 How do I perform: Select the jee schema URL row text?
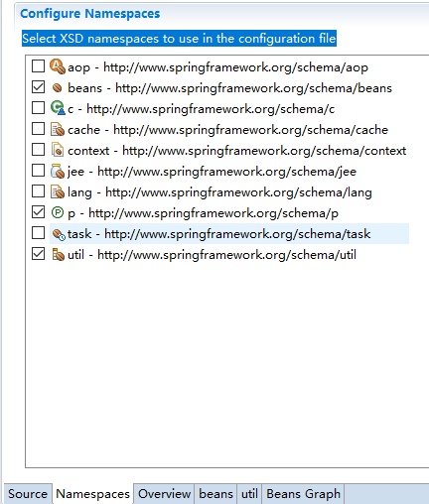[212, 172]
